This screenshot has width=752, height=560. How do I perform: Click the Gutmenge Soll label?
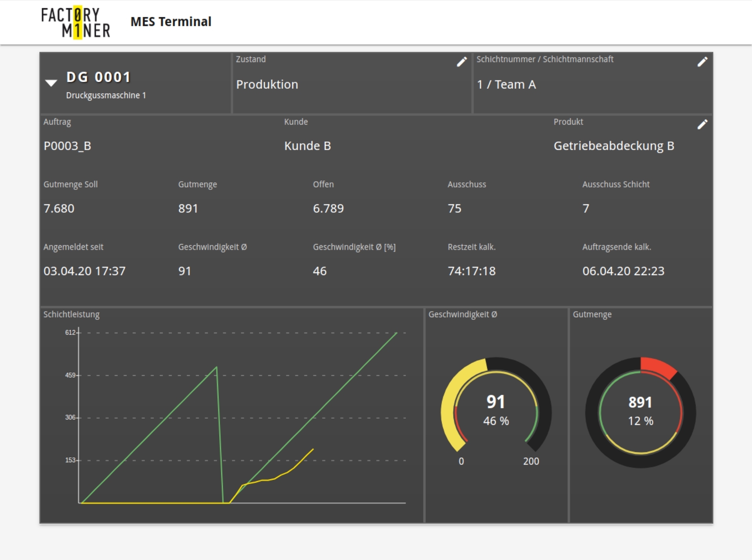(71, 184)
